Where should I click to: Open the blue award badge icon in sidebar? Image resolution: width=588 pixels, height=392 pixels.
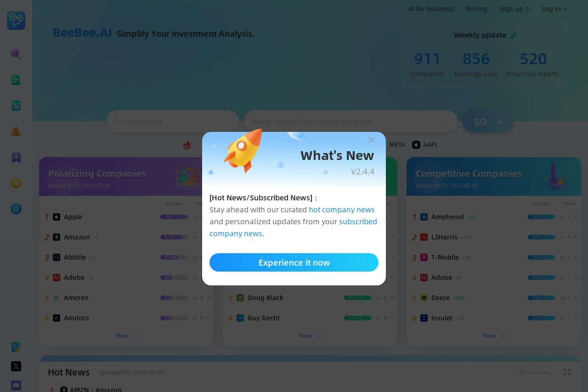coord(16,209)
